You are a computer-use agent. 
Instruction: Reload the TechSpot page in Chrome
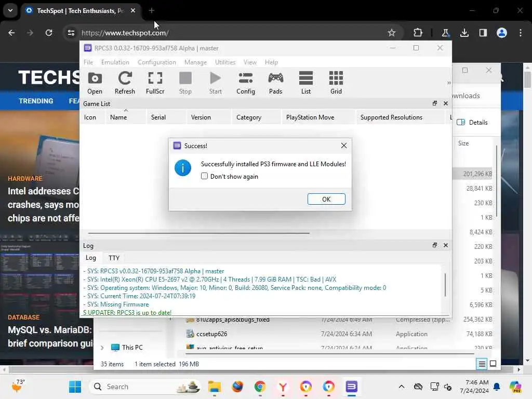49,33
